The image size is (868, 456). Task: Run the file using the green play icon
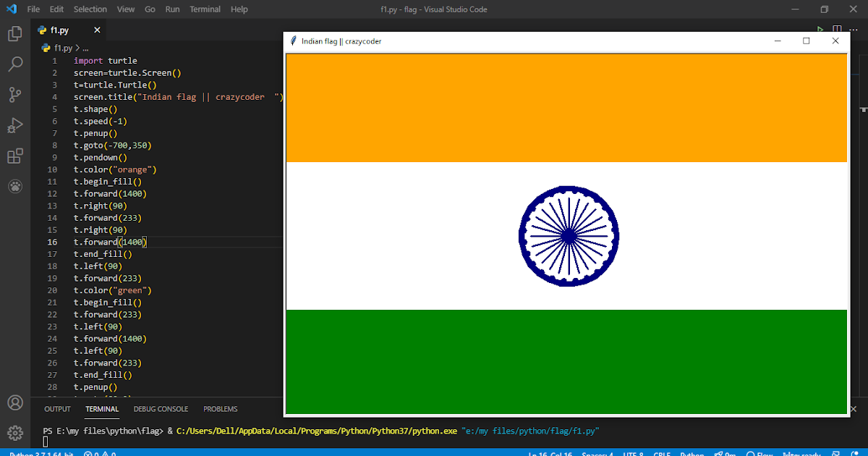[820, 29]
